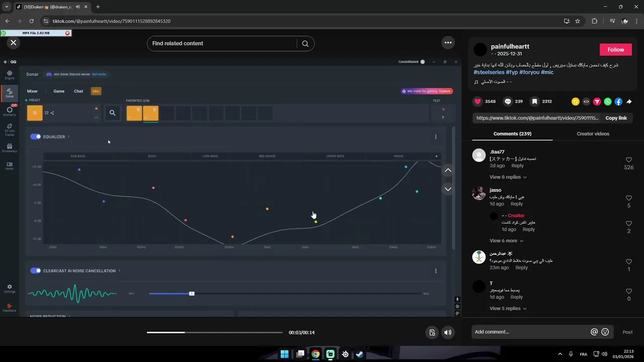Expand View 8 replies under .8aa77
The height and width of the screenshot is (362, 644).
point(508,177)
